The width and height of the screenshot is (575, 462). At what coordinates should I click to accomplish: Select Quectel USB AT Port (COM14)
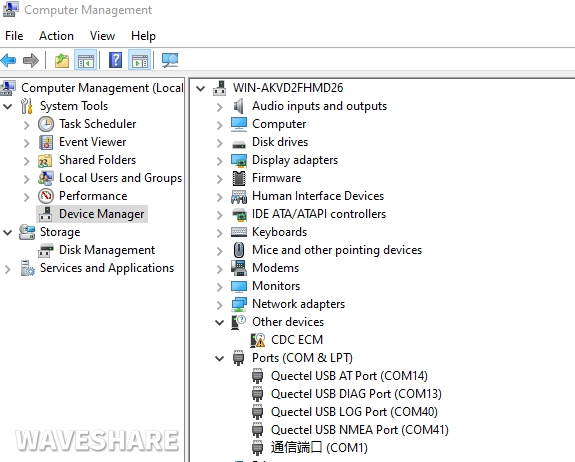[349, 376]
